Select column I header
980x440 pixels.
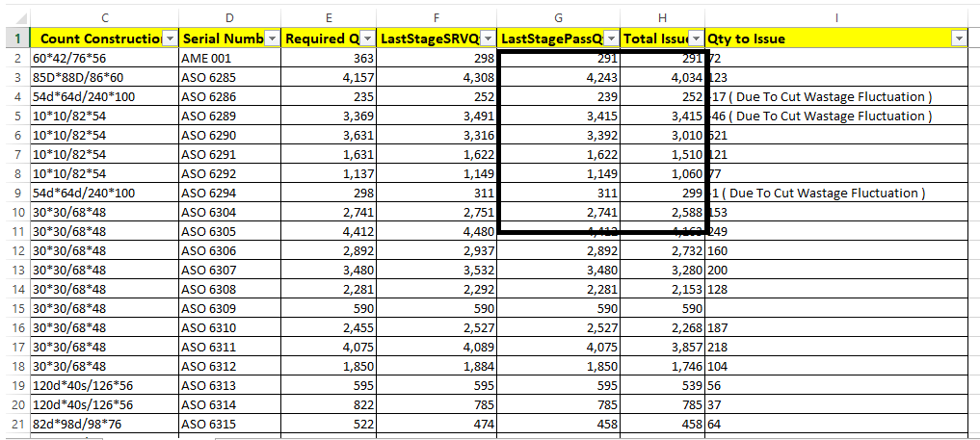tap(836, 18)
